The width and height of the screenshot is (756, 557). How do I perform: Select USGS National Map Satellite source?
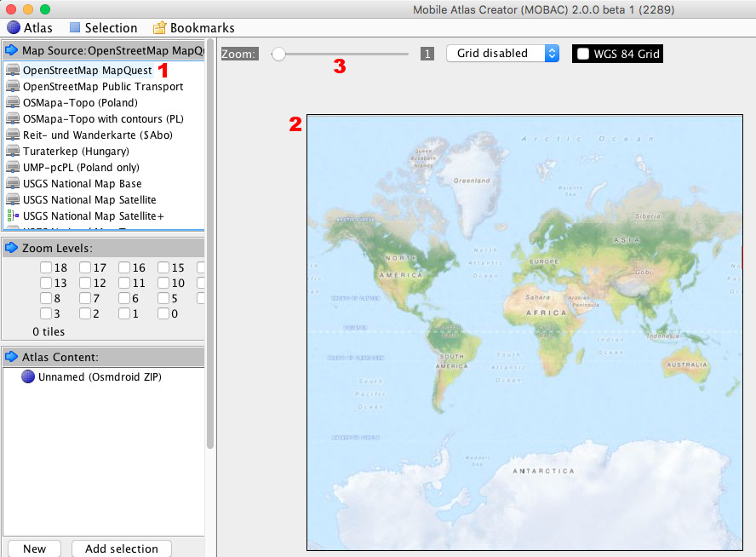click(x=89, y=199)
